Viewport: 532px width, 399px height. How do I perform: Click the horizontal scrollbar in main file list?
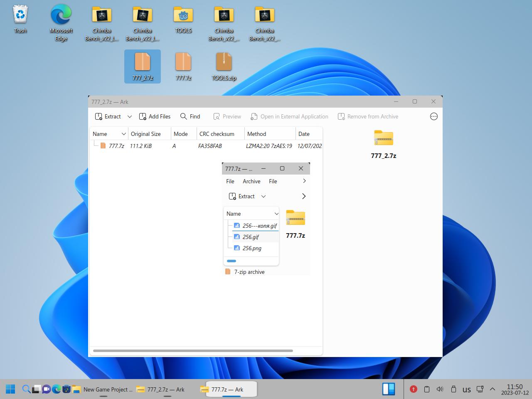(193, 350)
